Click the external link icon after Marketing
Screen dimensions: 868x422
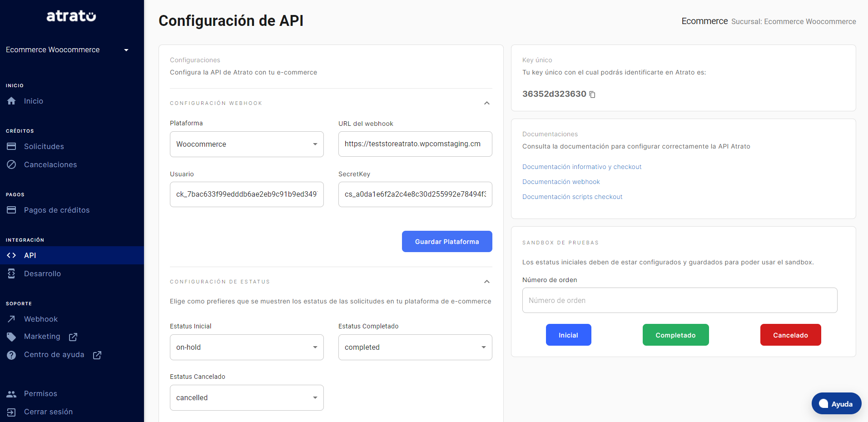(x=73, y=337)
